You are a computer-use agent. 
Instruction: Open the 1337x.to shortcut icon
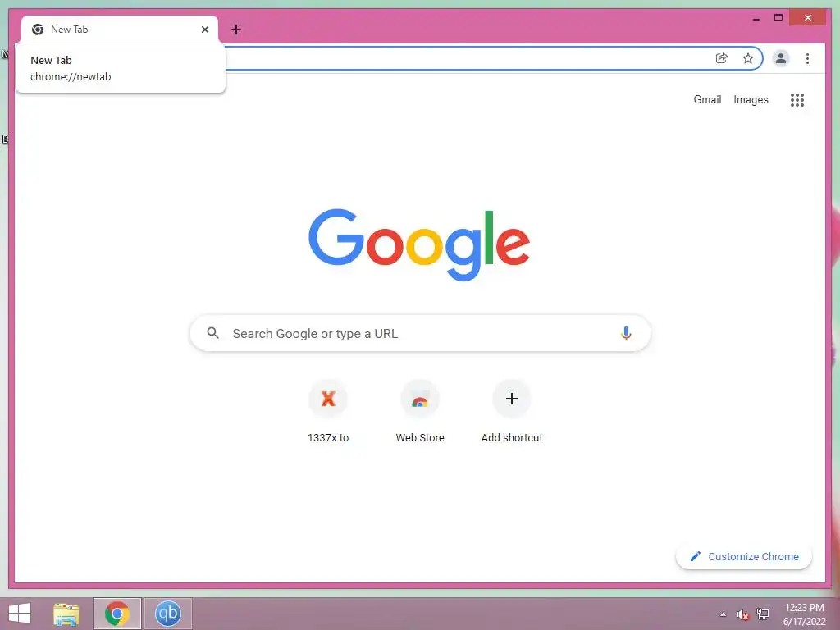pyautogui.click(x=328, y=399)
